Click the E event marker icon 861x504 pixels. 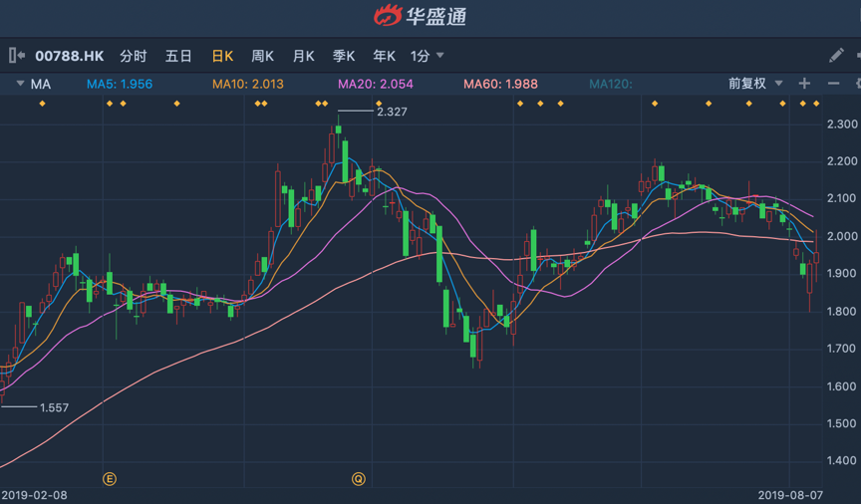[110, 479]
